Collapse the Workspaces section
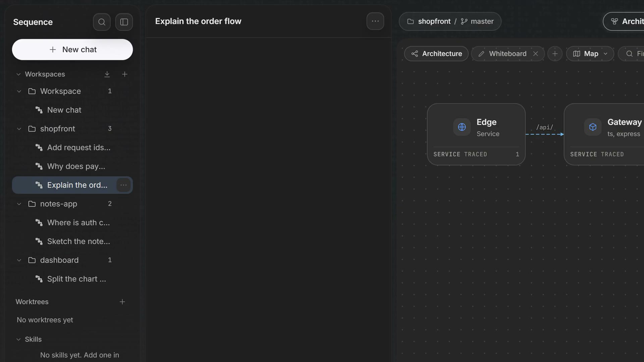This screenshot has height=362, width=644. click(18, 74)
